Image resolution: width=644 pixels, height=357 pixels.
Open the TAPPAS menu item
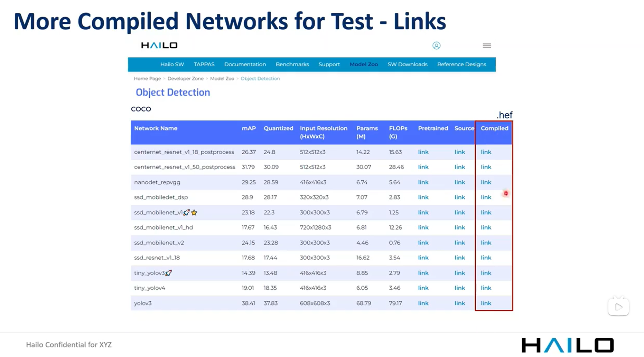tap(204, 64)
